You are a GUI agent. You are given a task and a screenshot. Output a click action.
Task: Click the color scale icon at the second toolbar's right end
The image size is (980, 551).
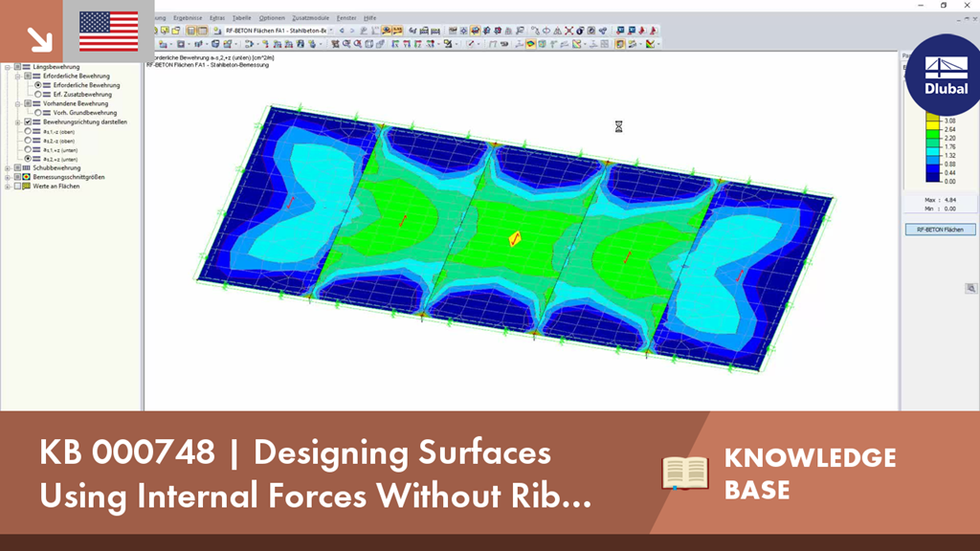click(650, 44)
